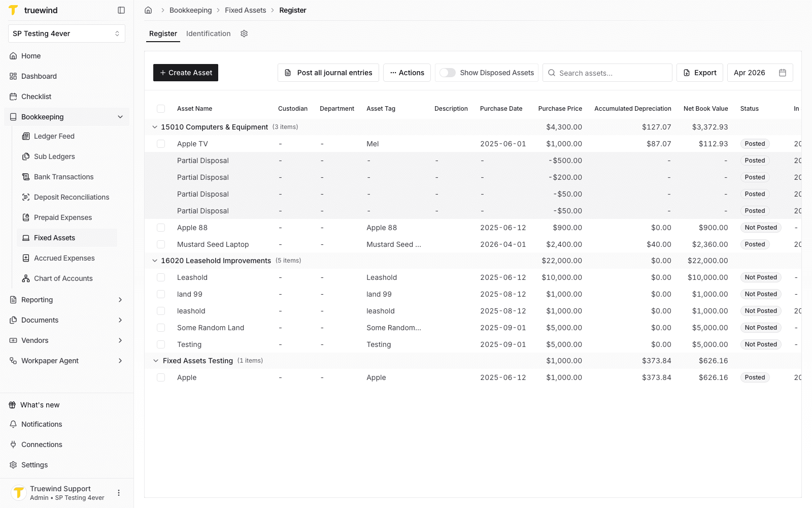This screenshot has height=508, width=812.
Task: Collapse sidebar with the panel toggle icon
Action: [121, 10]
